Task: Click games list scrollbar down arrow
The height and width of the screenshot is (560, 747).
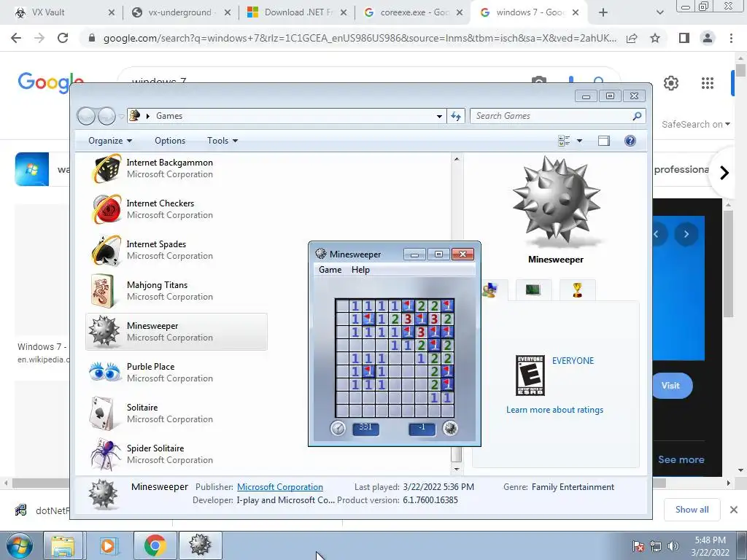Action: click(457, 469)
